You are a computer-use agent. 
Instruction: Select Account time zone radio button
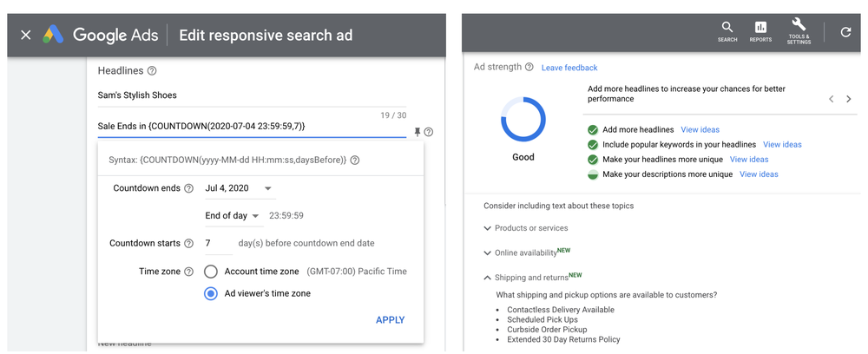210,272
